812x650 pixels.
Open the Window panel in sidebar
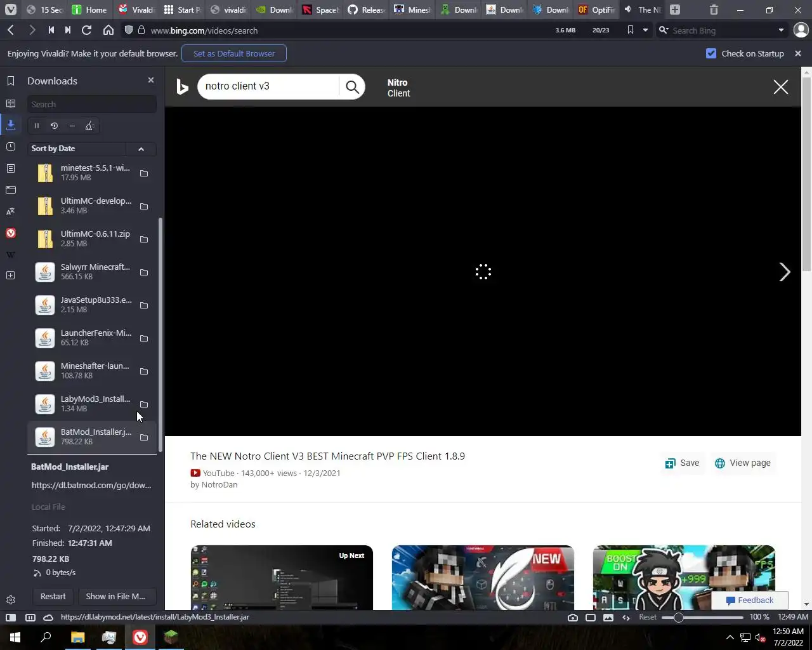click(x=11, y=190)
